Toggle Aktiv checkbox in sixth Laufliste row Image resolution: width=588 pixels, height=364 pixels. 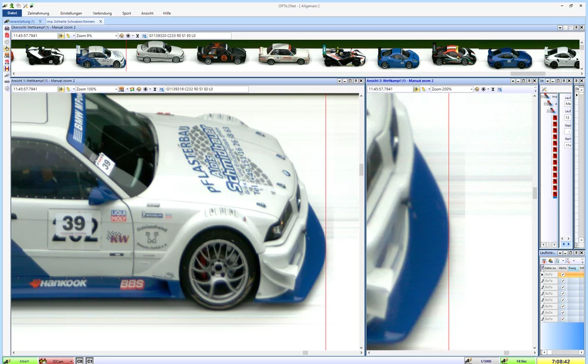pyautogui.click(x=563, y=306)
